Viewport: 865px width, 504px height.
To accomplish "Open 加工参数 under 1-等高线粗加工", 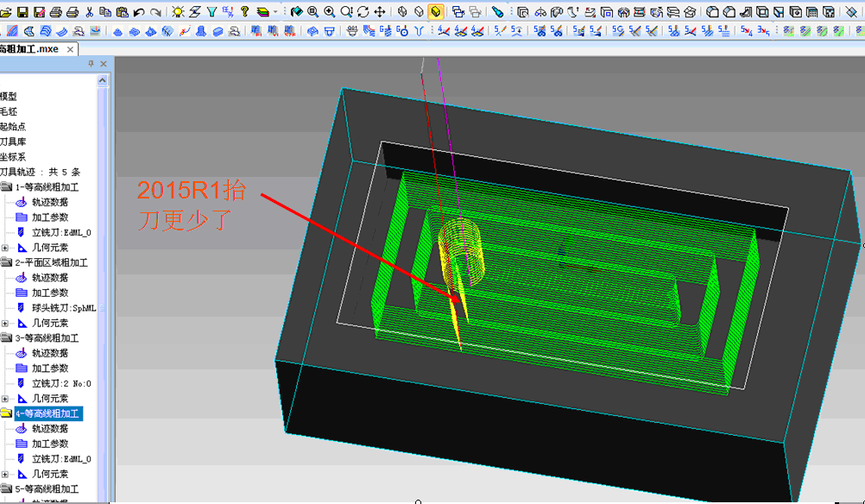I will coord(50,217).
